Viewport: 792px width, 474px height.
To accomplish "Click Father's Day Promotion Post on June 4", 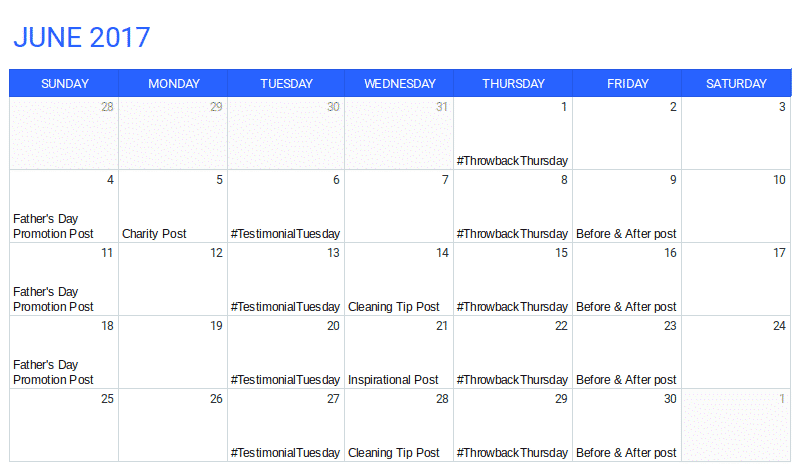I will 53,226.
